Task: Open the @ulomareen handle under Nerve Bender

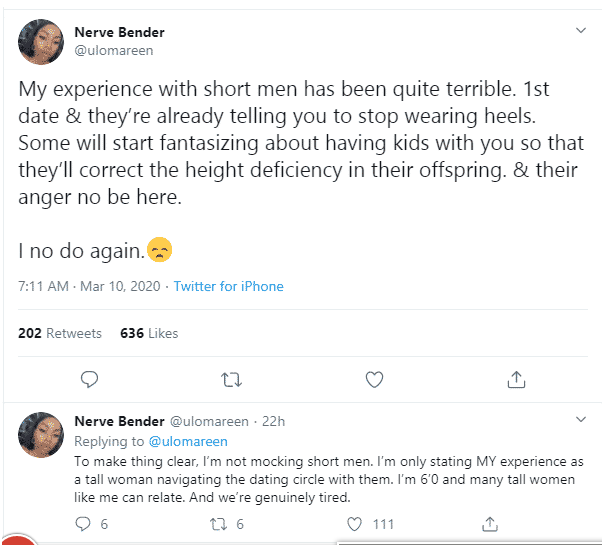Action: tap(113, 50)
